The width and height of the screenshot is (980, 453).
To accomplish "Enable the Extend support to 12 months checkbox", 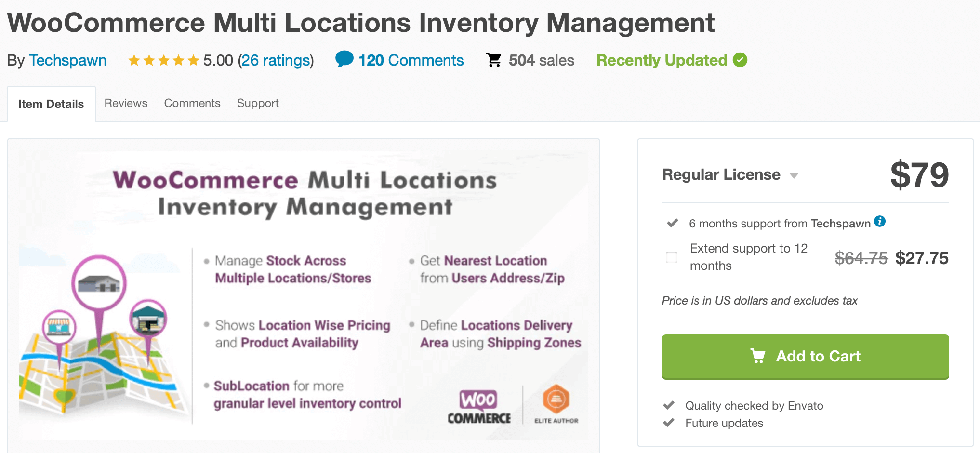I will [671, 257].
